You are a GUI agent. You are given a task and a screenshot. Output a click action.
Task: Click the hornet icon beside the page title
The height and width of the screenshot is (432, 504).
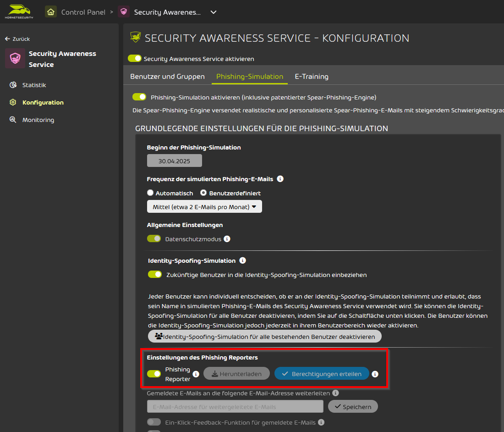tap(135, 37)
